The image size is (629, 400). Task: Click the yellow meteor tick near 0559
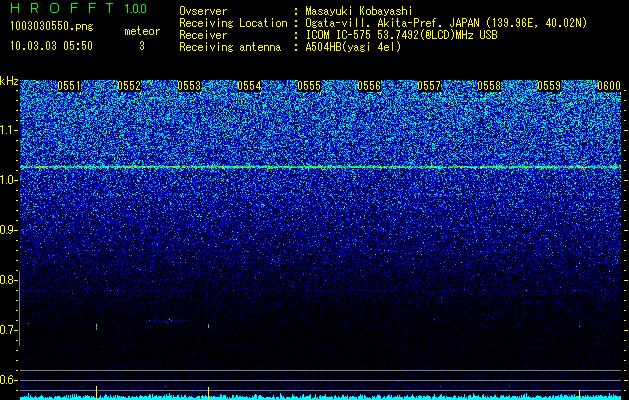[x=579, y=394]
